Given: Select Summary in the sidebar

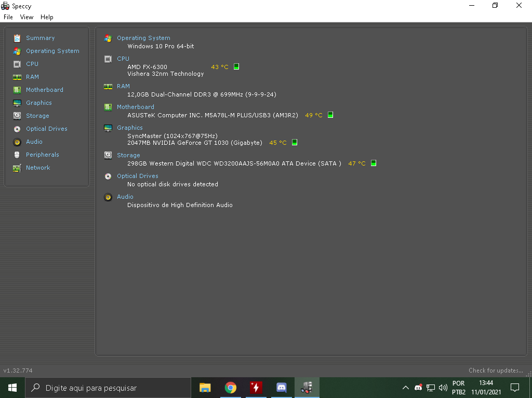Looking at the screenshot, I should coord(41,38).
